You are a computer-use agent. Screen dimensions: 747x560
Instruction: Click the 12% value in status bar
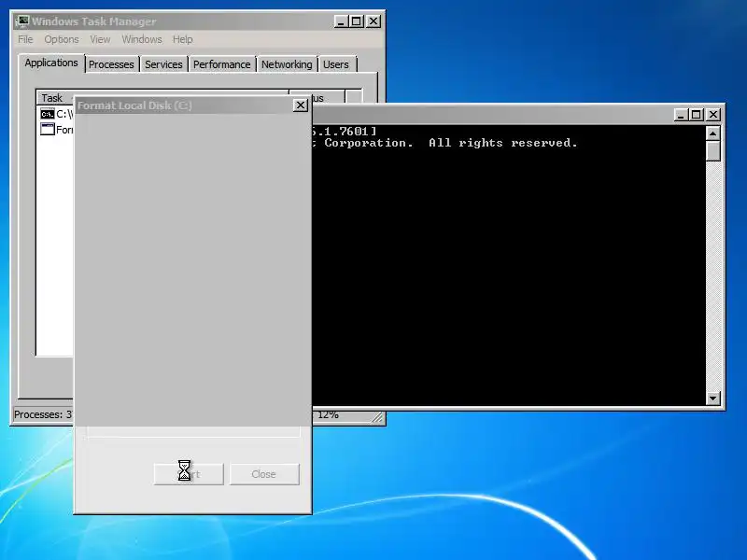(329, 414)
